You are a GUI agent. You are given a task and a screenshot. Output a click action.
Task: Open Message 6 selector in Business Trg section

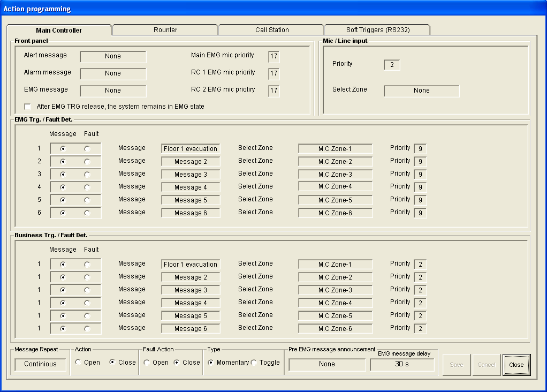tap(191, 328)
